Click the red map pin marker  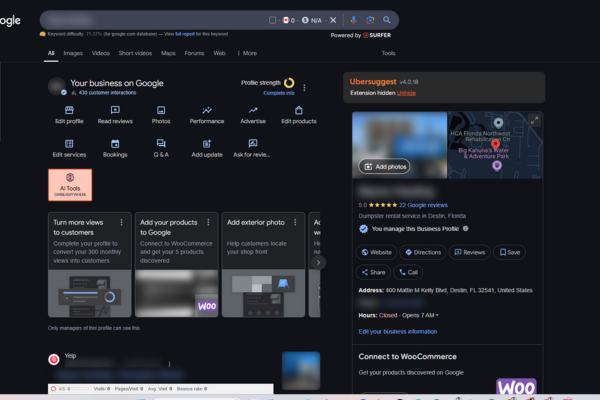pos(496,144)
